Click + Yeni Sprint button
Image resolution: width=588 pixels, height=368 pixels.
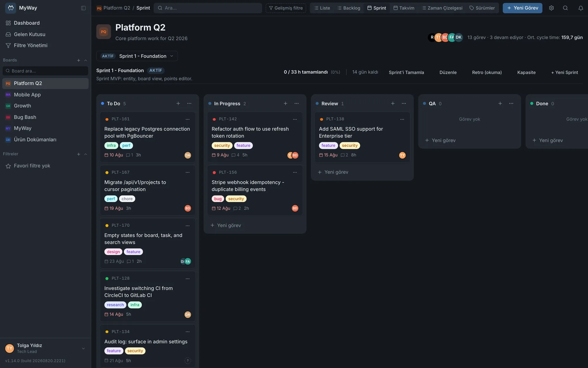pyautogui.click(x=564, y=72)
